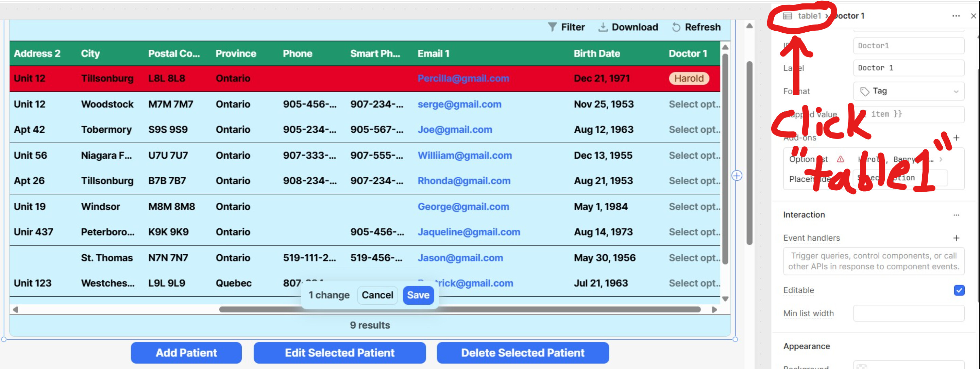Viewport: 980px width, 369px height.
Task: Toggle the Editable checkbox
Action: [x=959, y=290]
